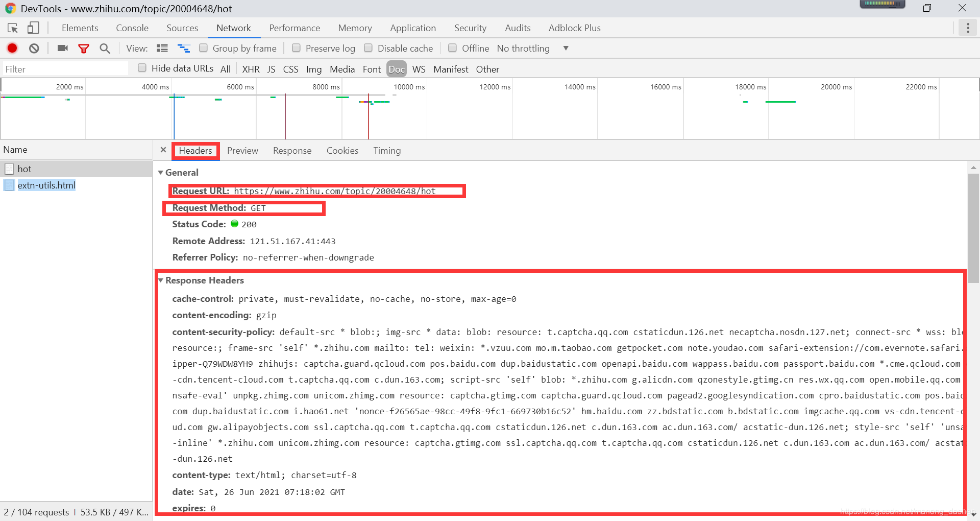Switch to the Application panel
This screenshot has width=980, height=521.
pyautogui.click(x=413, y=28)
